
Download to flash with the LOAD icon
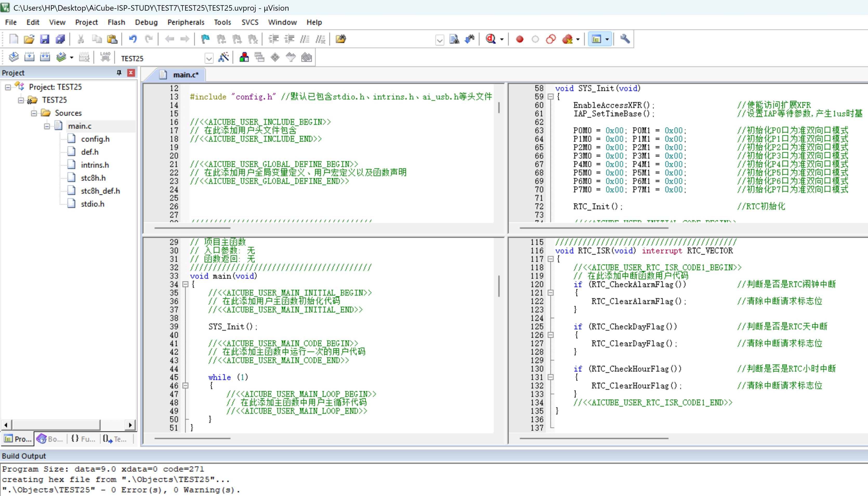(x=105, y=57)
